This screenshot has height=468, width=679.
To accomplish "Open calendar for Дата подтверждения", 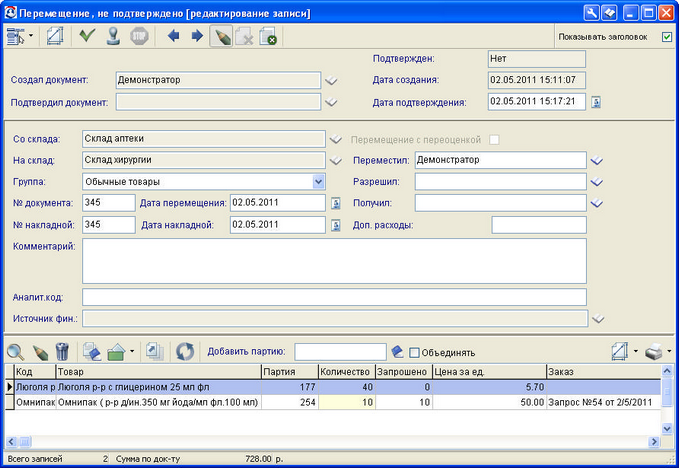I will pyautogui.click(x=596, y=102).
